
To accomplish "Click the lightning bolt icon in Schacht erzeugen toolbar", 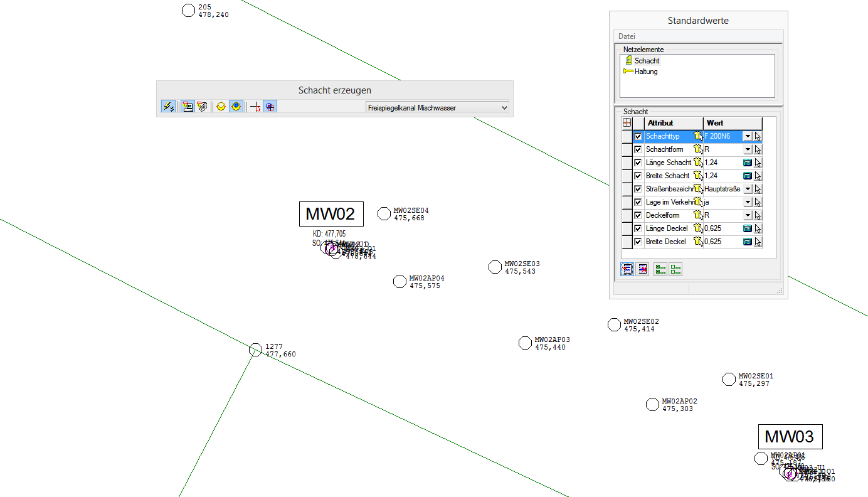I will [168, 107].
